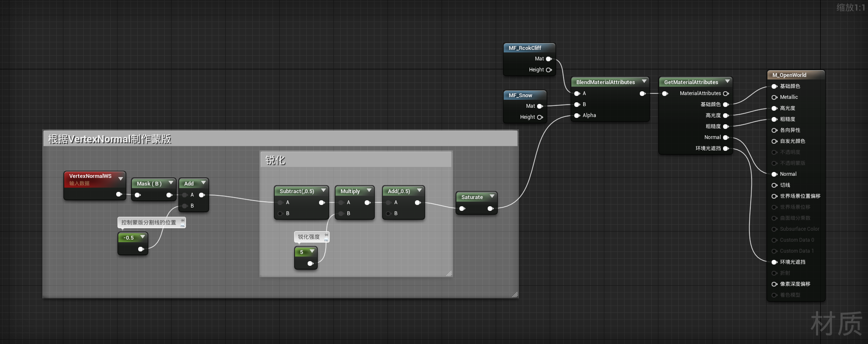868x344 pixels.
Task: Click the Saturate node input pin
Action: [x=462, y=209]
